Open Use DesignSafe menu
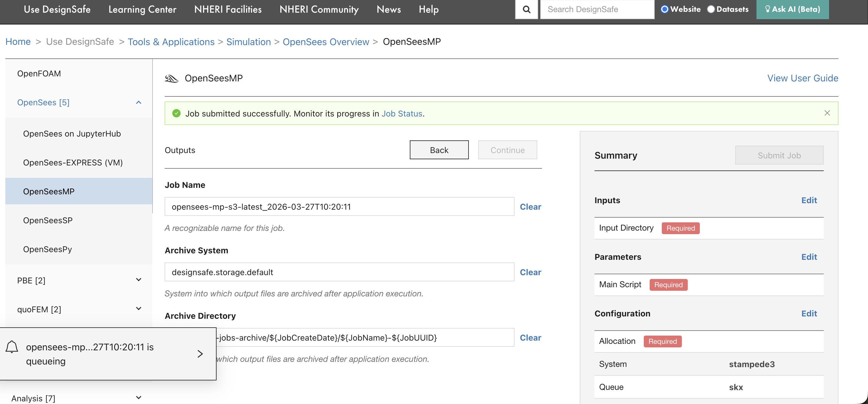This screenshot has height=404, width=868. coord(57,9)
